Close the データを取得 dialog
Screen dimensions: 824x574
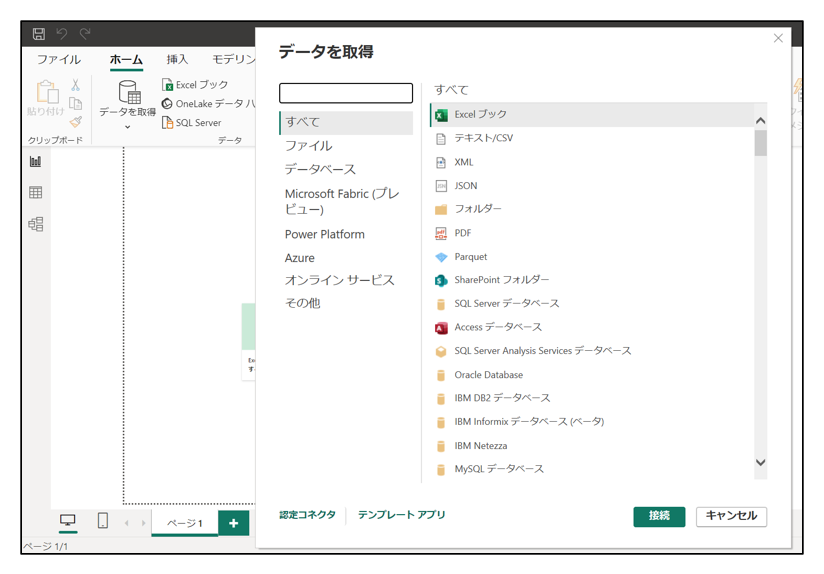point(778,38)
